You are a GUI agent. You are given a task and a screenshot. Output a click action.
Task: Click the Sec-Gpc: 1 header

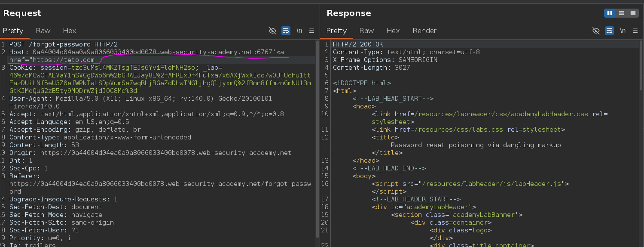29,168
